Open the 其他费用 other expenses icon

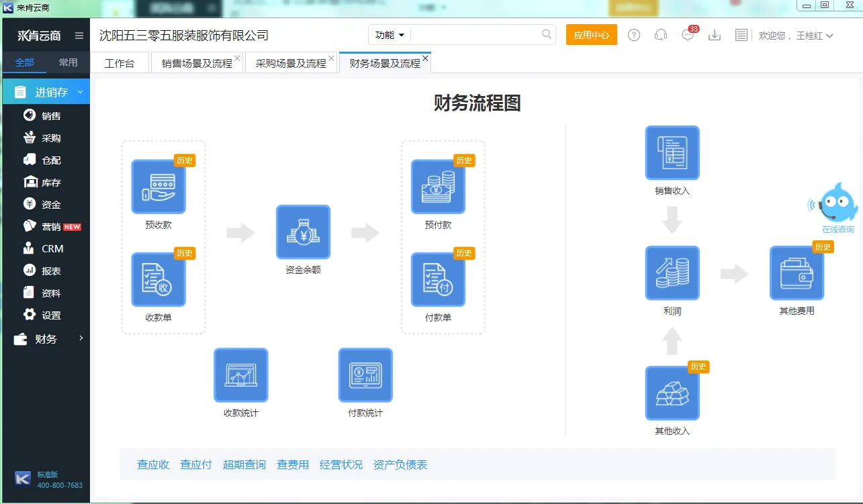point(797,273)
